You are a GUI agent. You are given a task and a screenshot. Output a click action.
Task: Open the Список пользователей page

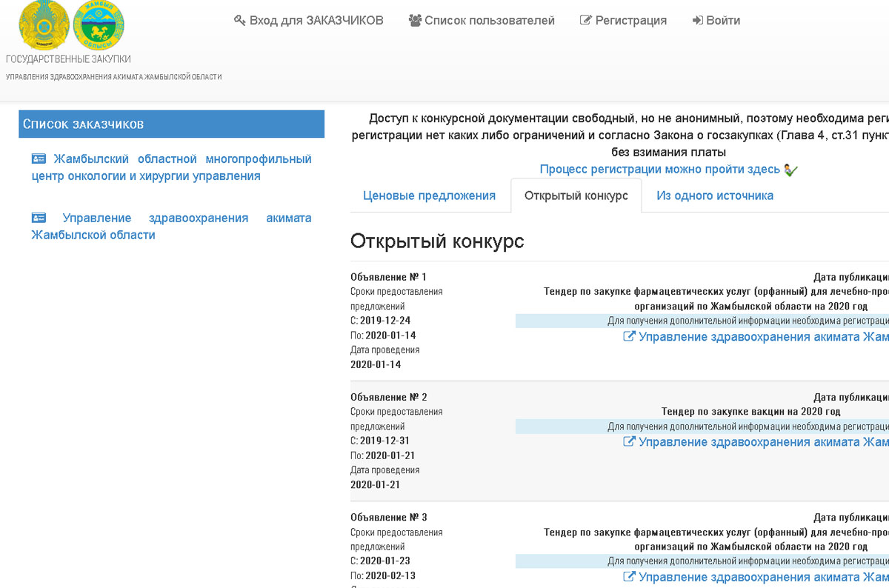pyautogui.click(x=489, y=21)
